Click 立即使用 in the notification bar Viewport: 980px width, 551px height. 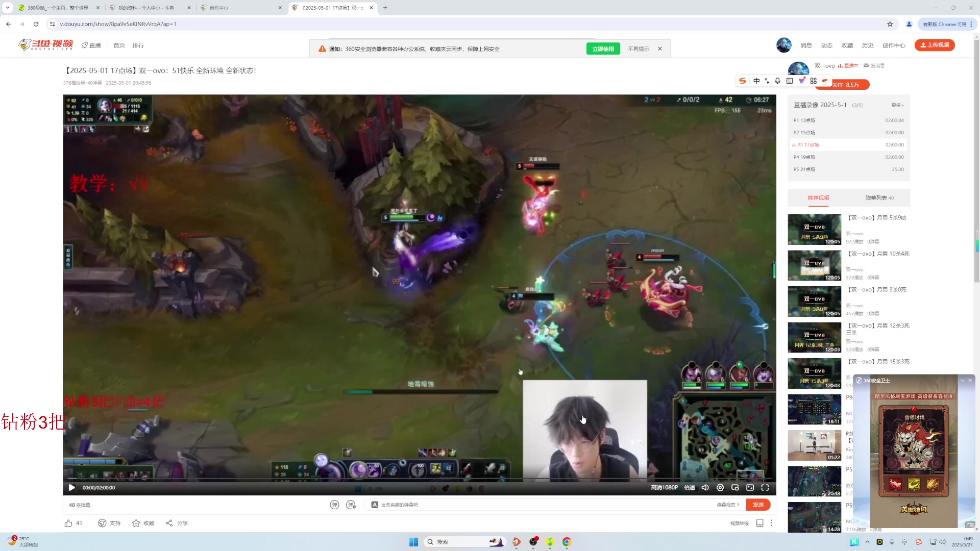pos(603,49)
